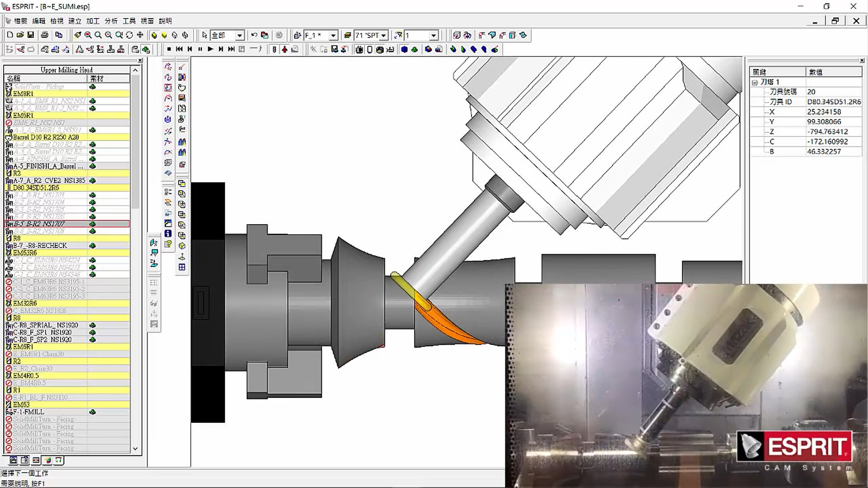Click the simulation speed slider
This screenshot has width=868, height=488.
coord(256,49)
